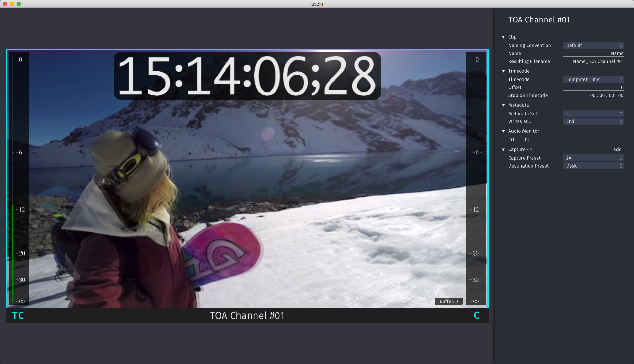Viewport: 634px width, 364px height.
Task: Open the Metadata Set dropdown
Action: pos(593,114)
